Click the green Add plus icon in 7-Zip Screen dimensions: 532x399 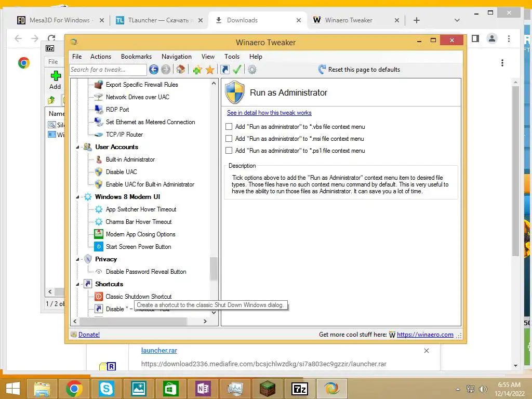coord(56,75)
